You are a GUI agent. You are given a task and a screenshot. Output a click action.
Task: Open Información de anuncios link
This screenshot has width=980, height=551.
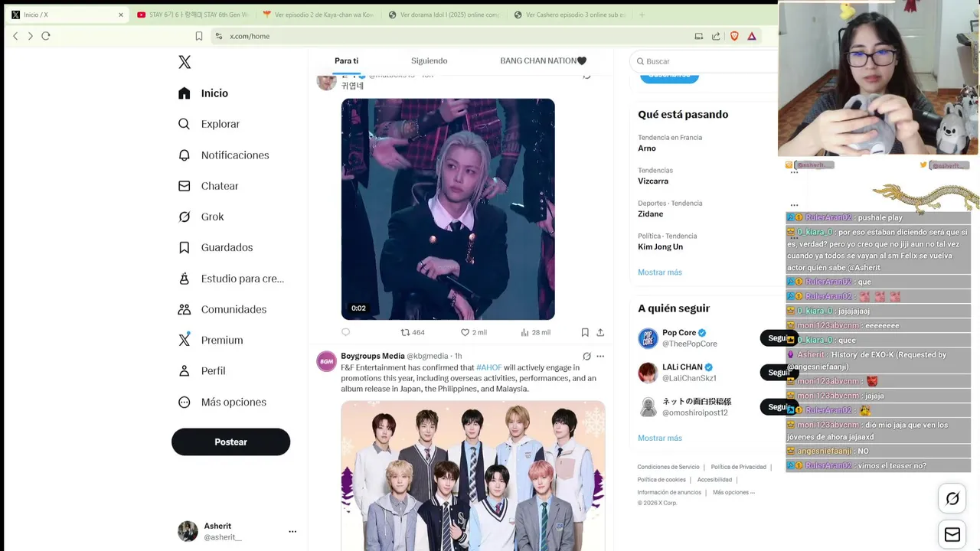(669, 492)
